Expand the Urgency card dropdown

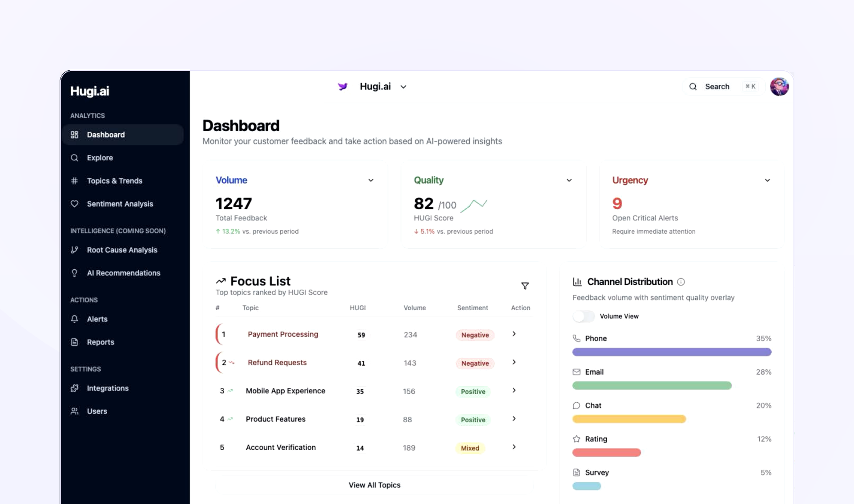767,180
